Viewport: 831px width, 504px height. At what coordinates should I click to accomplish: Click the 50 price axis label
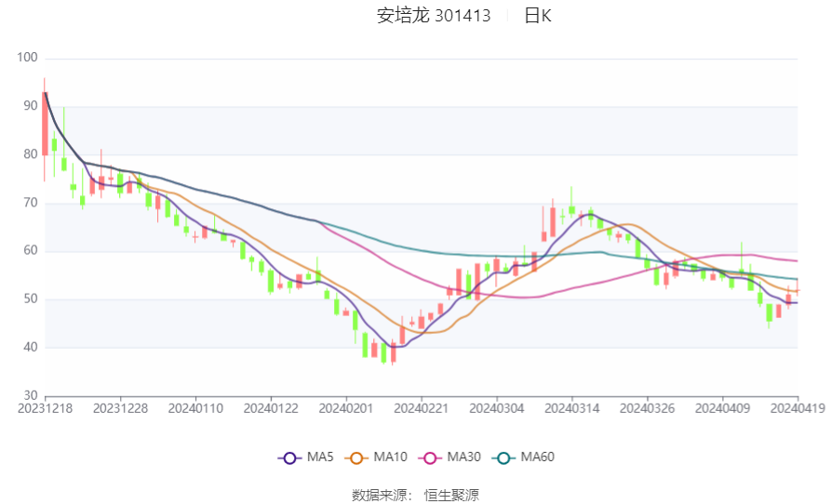[x=30, y=298]
